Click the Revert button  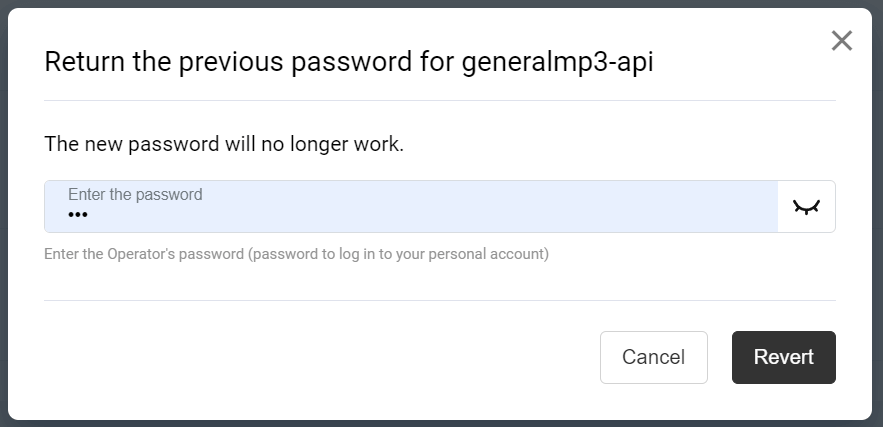tap(783, 357)
